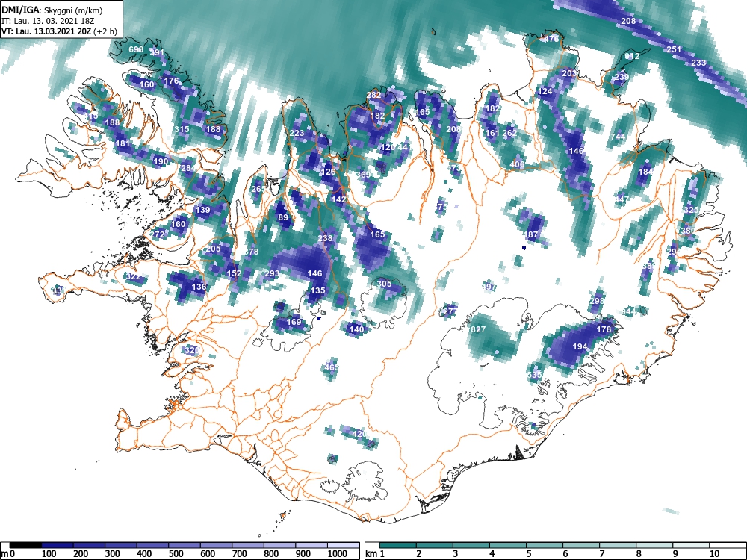Click the visibility value 293 on the map
The image size is (747, 560).
click(272, 273)
